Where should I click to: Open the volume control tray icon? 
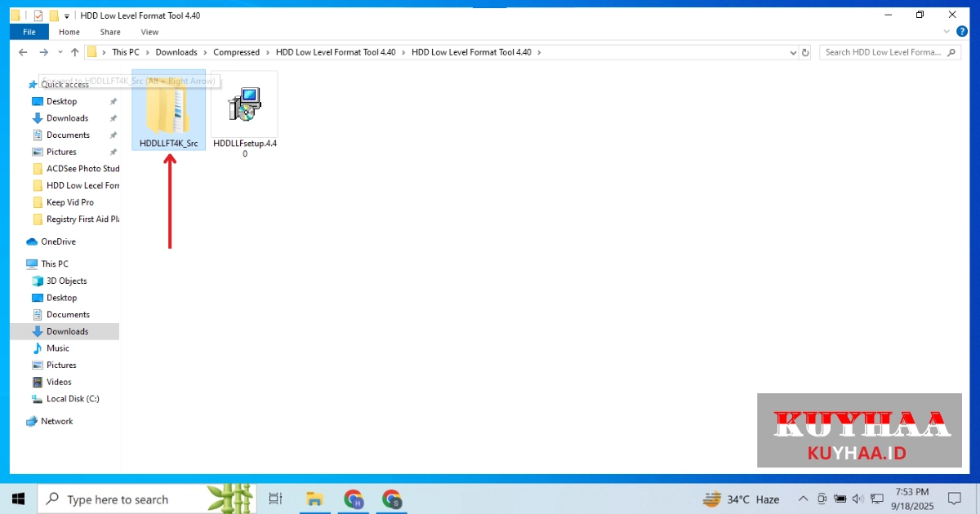[857, 499]
